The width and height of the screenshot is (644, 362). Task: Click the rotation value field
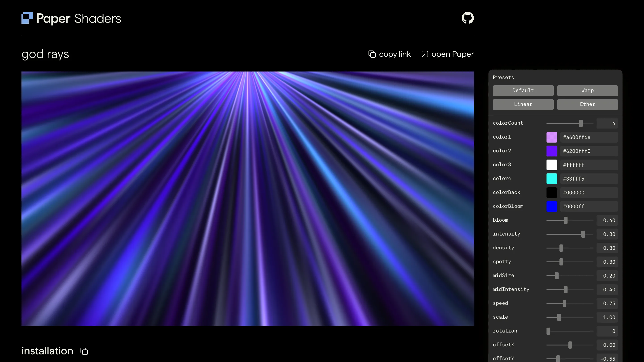(607, 331)
